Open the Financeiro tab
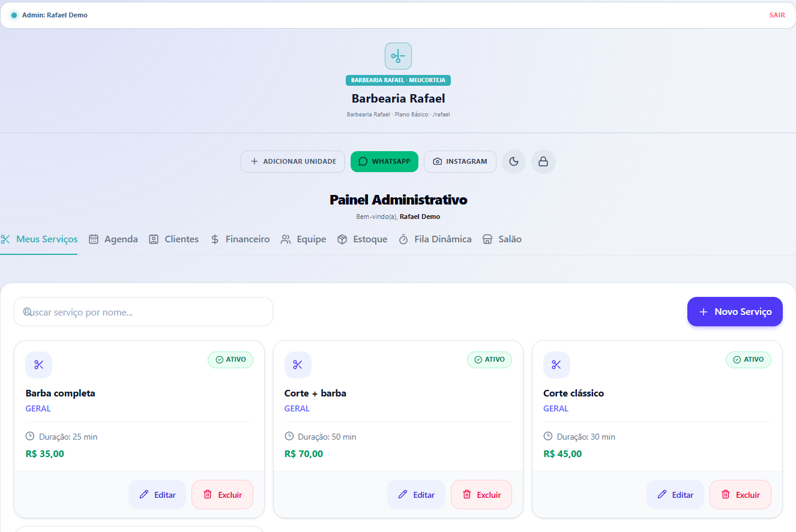Viewport: 796px width, 532px height. (240, 239)
